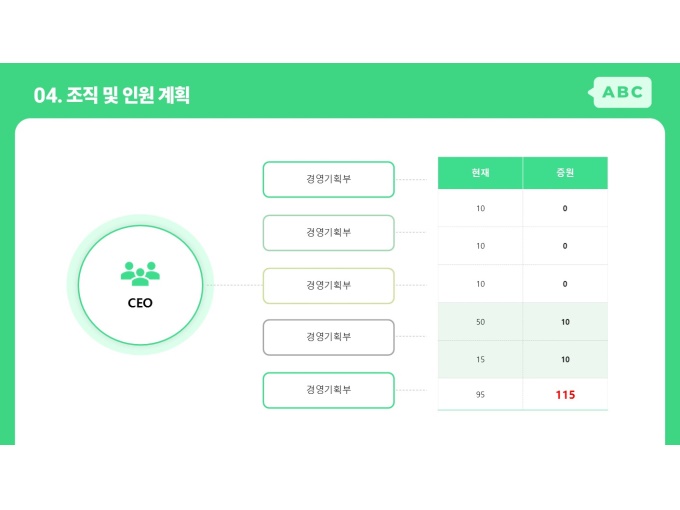Click the bottommost 경영기획부 department box
Viewport: 680px width, 510px height.
[329, 390]
